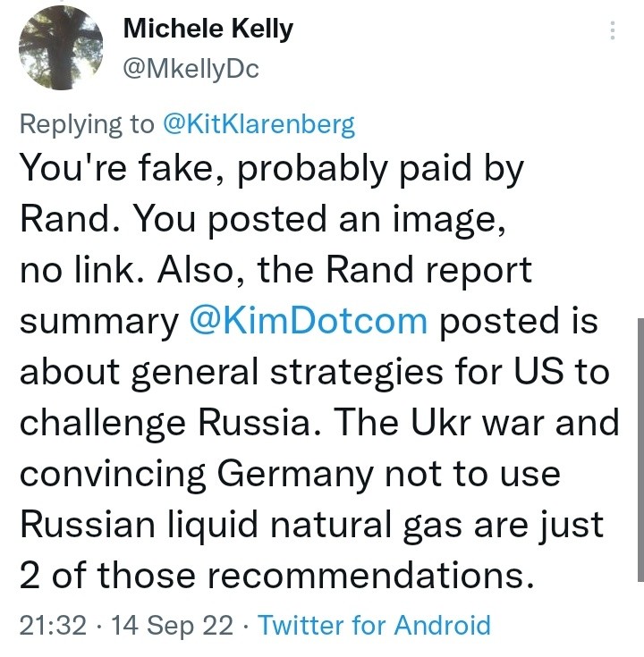Open Michele Kelly's profile picture

[x=61, y=47]
